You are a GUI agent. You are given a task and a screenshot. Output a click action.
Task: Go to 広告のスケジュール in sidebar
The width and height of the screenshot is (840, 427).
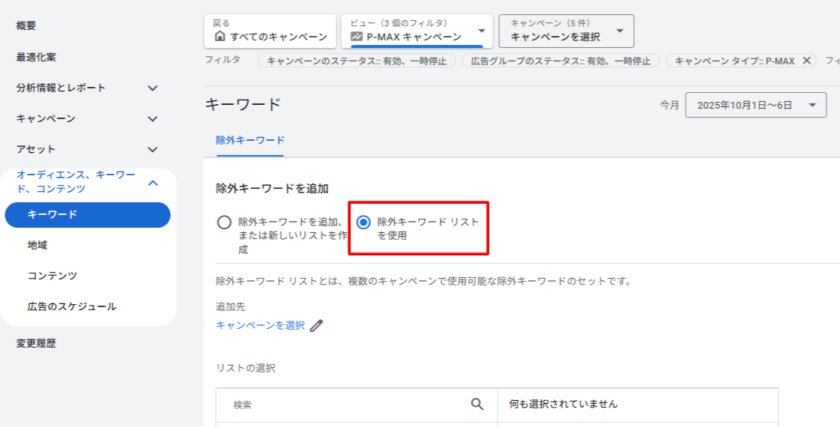(71, 306)
